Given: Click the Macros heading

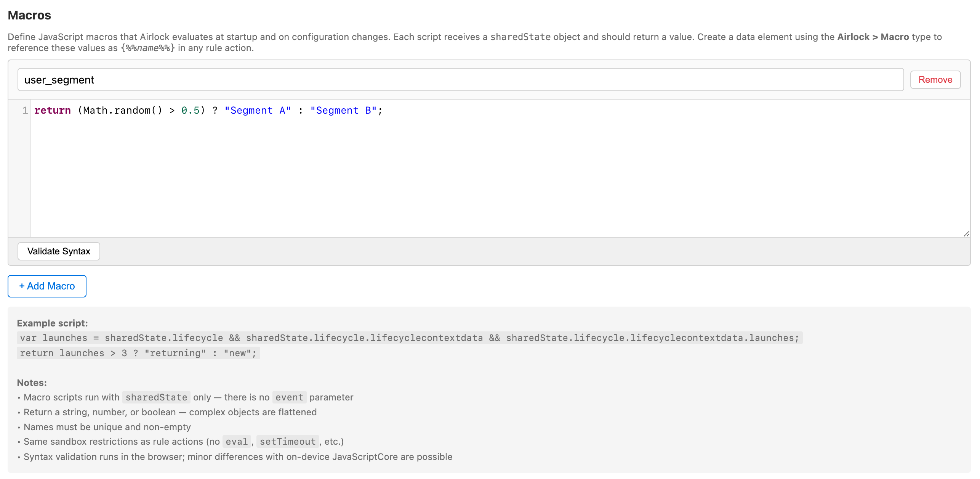Looking at the screenshot, I should (29, 15).
